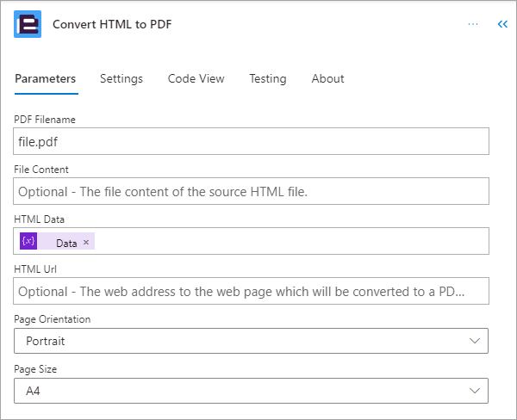Viewport: 517px width, 420px height.
Task: Open the About tab
Action: coord(327,78)
